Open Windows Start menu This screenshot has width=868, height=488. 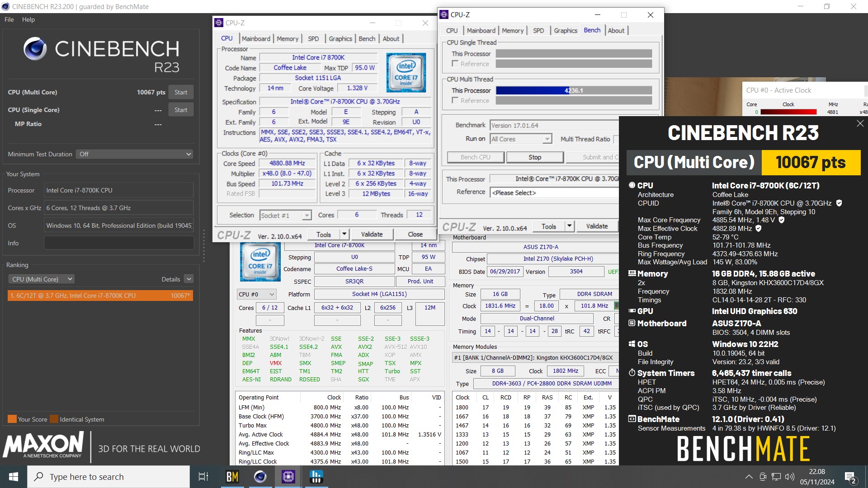point(14,477)
